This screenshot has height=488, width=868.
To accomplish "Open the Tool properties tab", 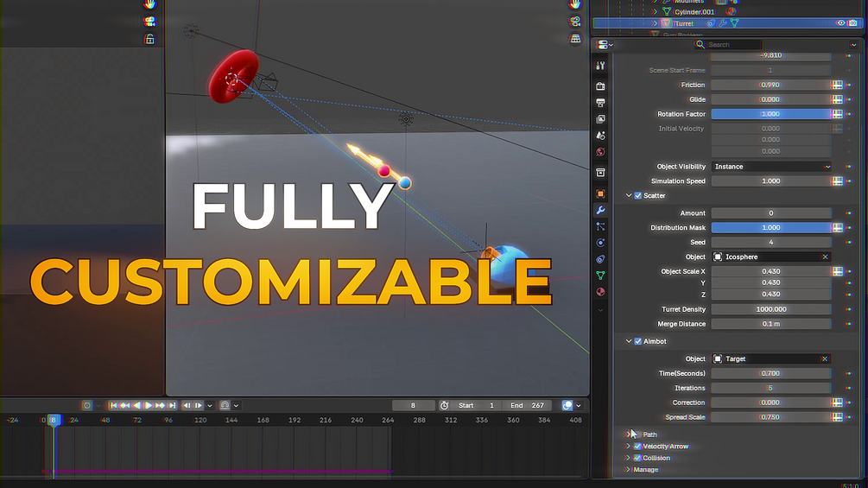I will tap(600, 66).
